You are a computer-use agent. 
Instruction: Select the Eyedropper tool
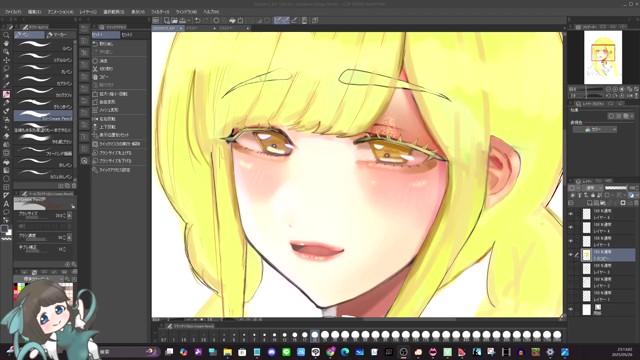tap(6, 85)
